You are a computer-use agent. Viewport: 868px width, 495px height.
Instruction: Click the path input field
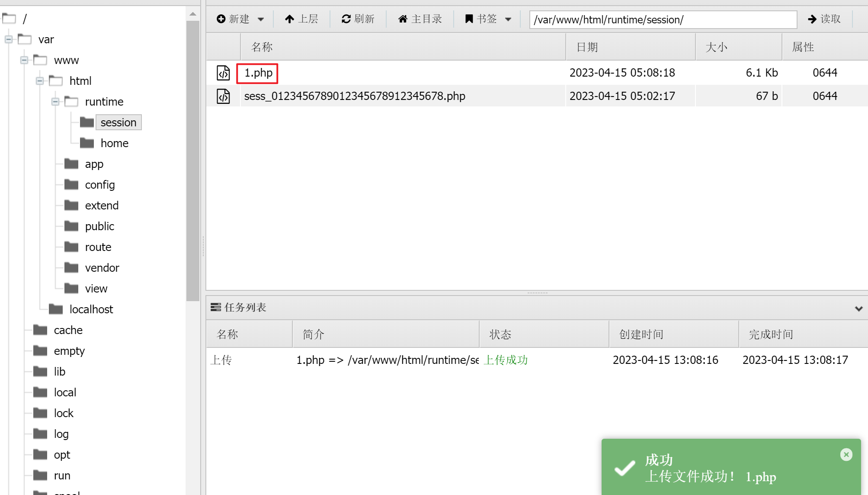pyautogui.click(x=663, y=20)
